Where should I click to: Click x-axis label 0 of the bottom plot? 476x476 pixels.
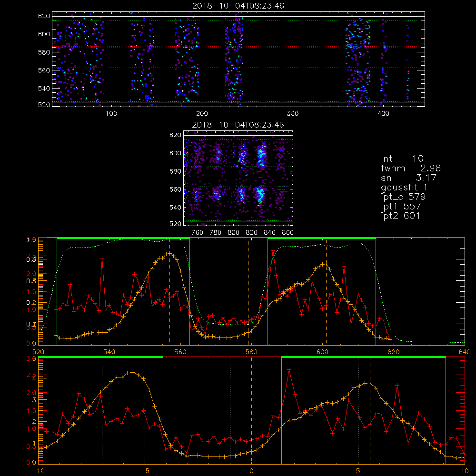(x=251, y=471)
